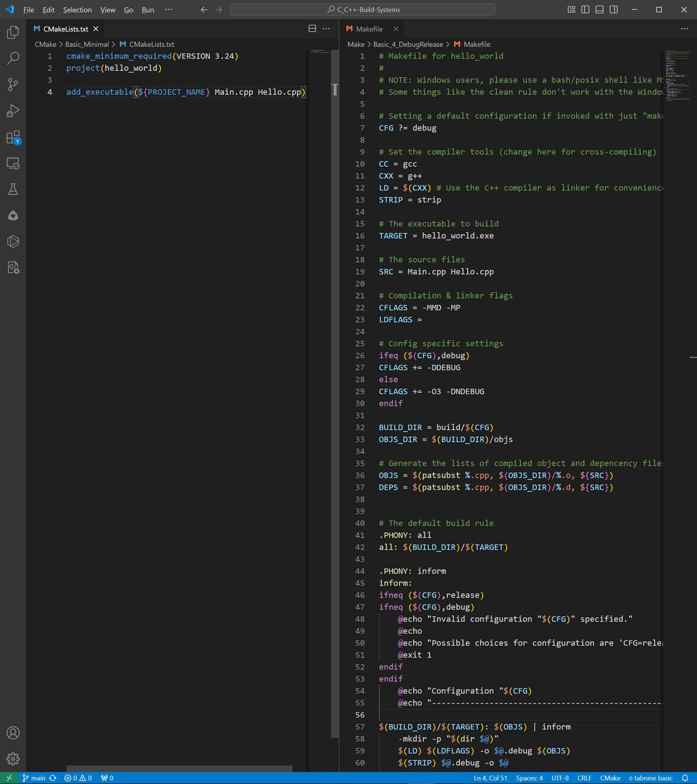Click CRLF end of line selector
The height and width of the screenshot is (784, 697).
point(584,778)
